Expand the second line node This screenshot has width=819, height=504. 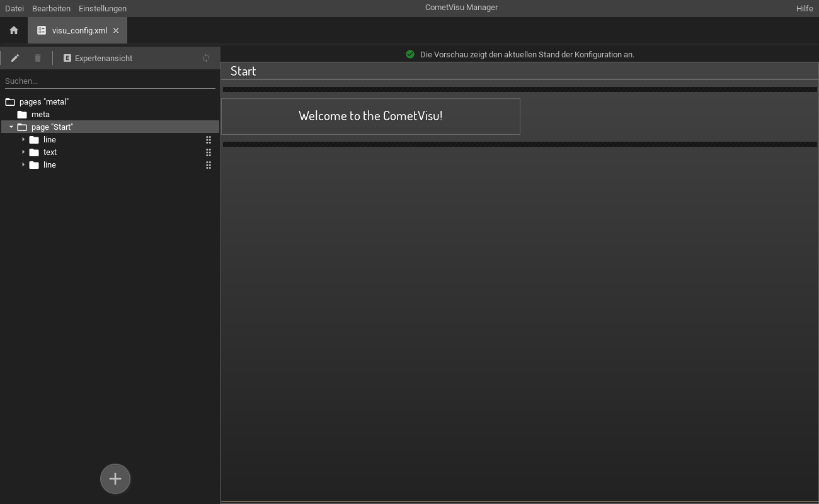[23, 164]
